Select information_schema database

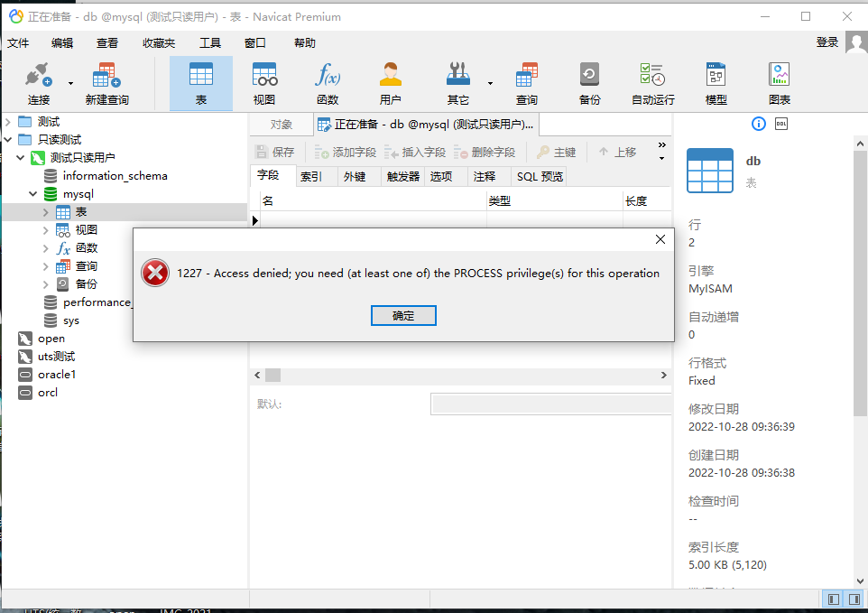tap(115, 176)
